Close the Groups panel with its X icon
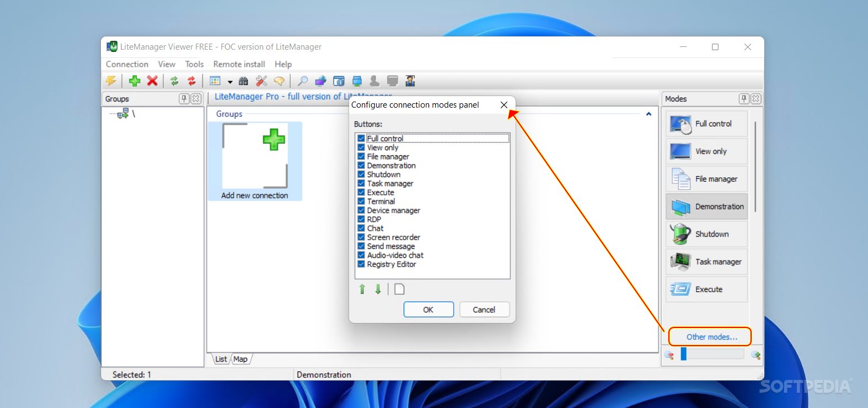The image size is (868, 408). (196, 99)
